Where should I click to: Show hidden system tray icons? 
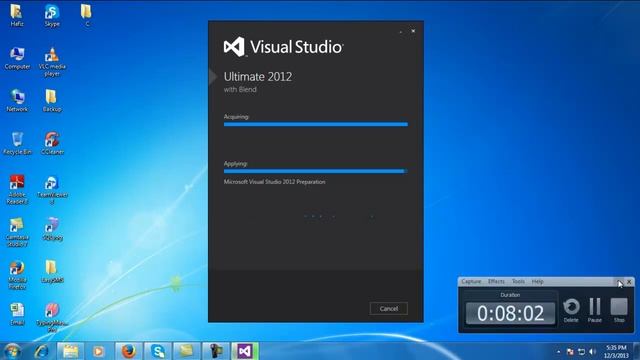click(x=558, y=351)
